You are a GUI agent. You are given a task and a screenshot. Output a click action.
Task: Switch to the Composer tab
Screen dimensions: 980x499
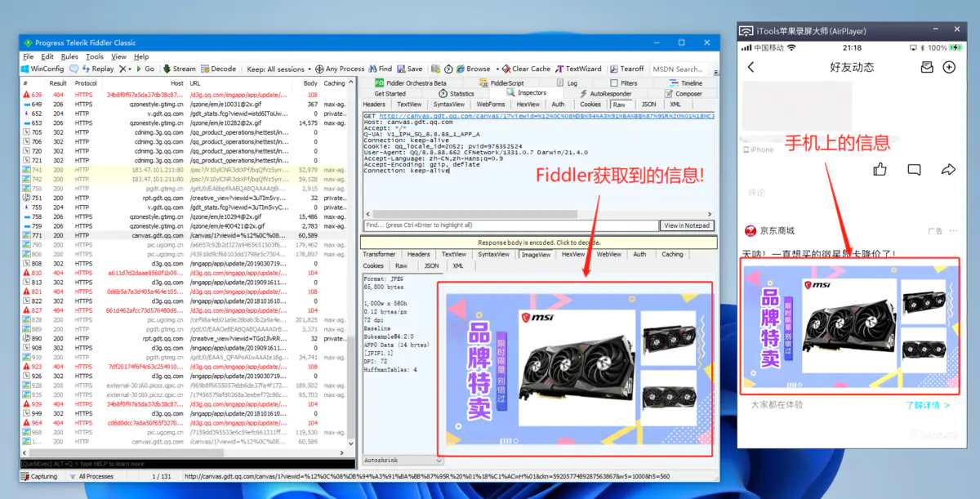[683, 94]
